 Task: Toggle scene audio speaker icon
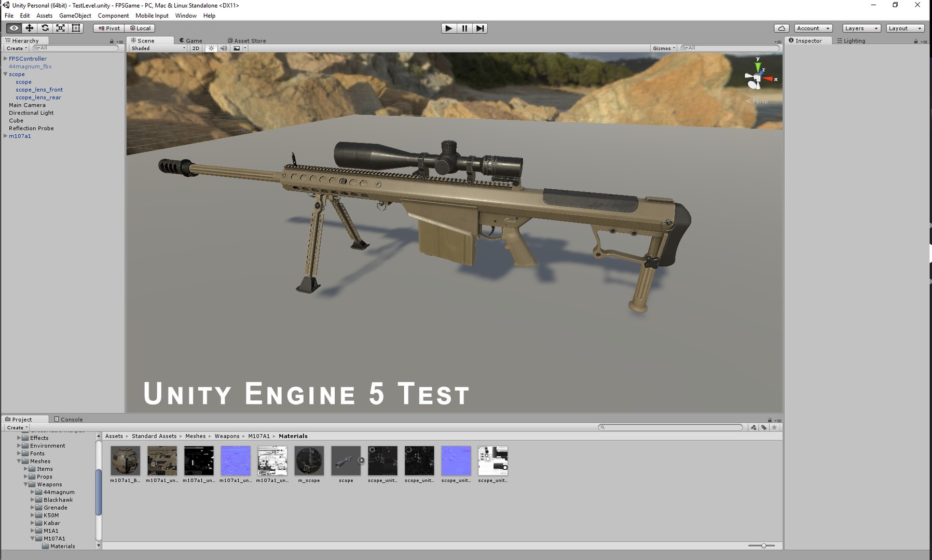coord(224,48)
